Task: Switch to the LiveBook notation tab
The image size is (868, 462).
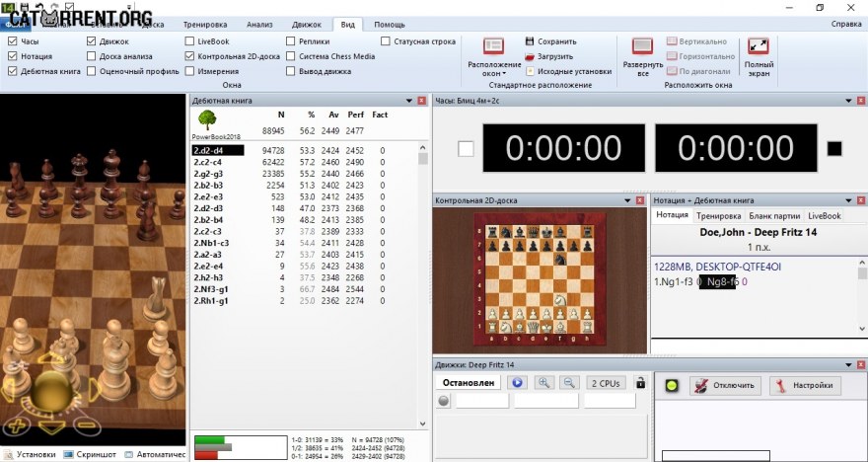Action: 824,216
